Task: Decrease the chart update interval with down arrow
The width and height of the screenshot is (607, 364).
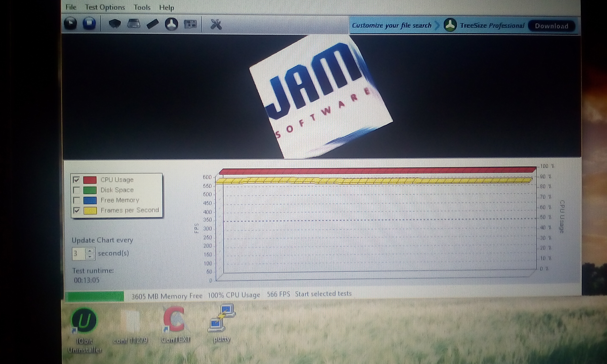Action: [x=90, y=256]
